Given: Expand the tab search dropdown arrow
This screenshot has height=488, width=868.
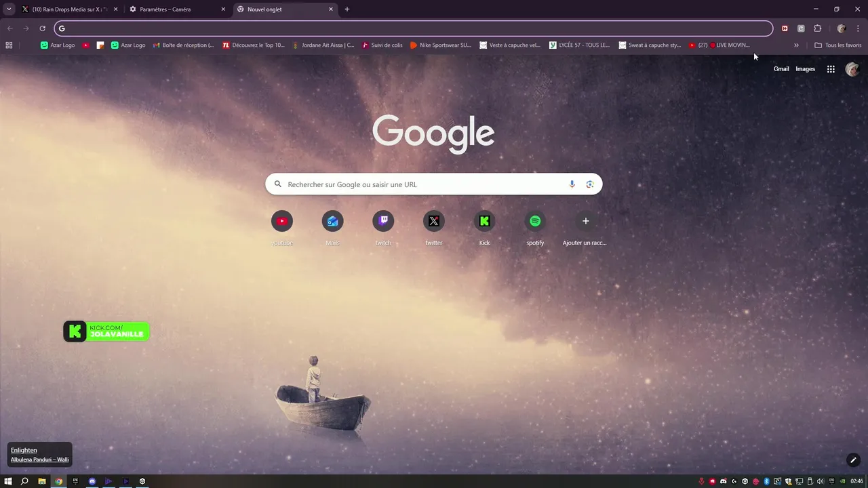Looking at the screenshot, I should tap(9, 9).
